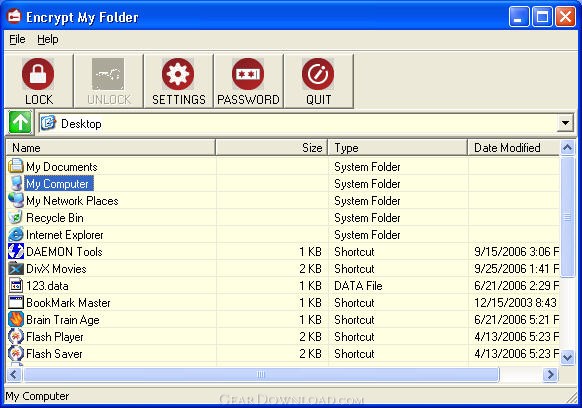This screenshot has height=408, width=582.
Task: Click the Flash Player icon
Action: coord(16,336)
